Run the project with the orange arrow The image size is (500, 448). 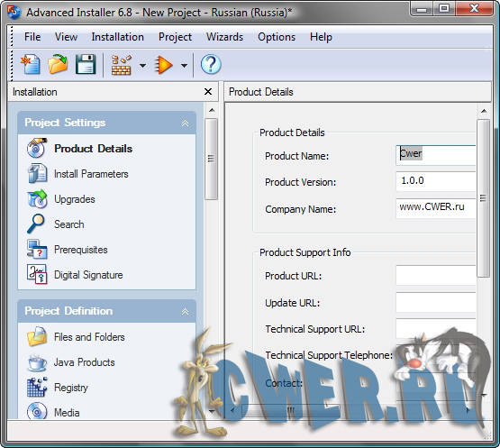pos(163,65)
